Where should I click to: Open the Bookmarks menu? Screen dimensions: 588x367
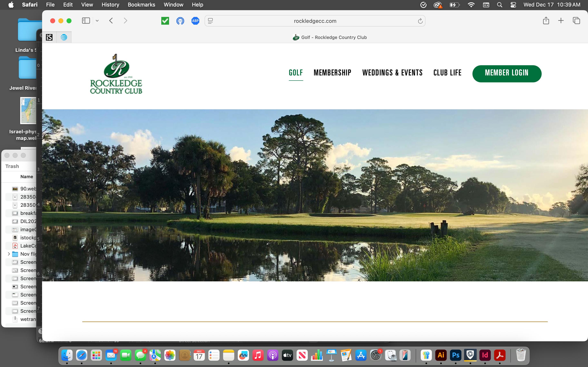(141, 5)
